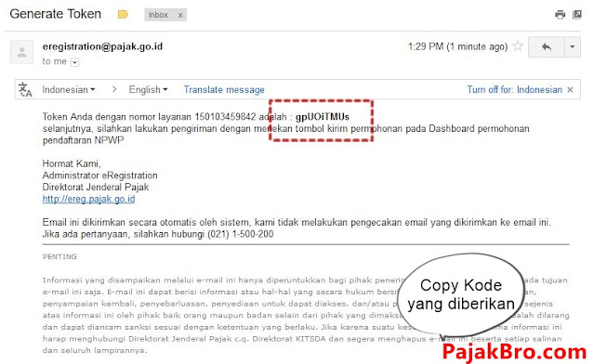The width and height of the screenshot is (594, 364).
Task: Select the token text gpUOiTMUs
Action: pos(323,117)
